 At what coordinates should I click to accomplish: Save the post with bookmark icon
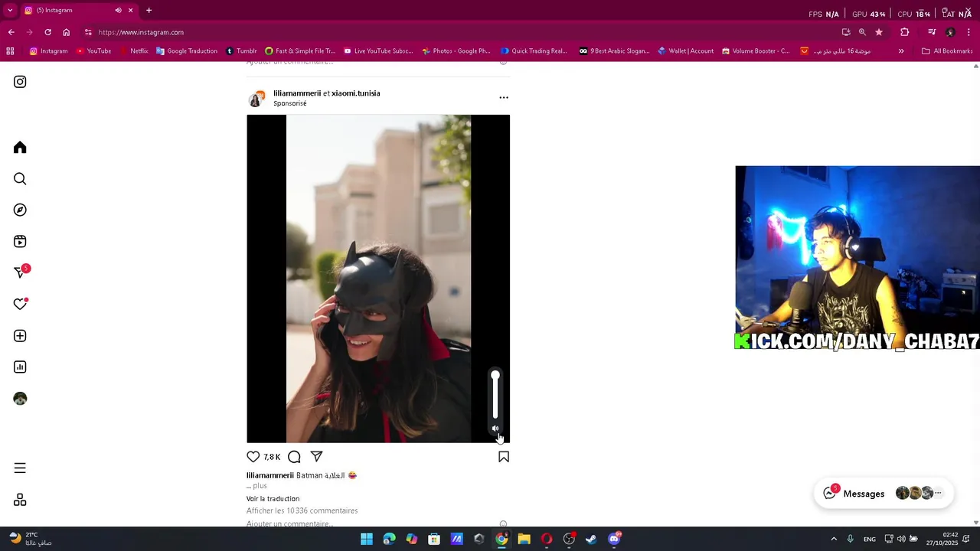pyautogui.click(x=504, y=457)
